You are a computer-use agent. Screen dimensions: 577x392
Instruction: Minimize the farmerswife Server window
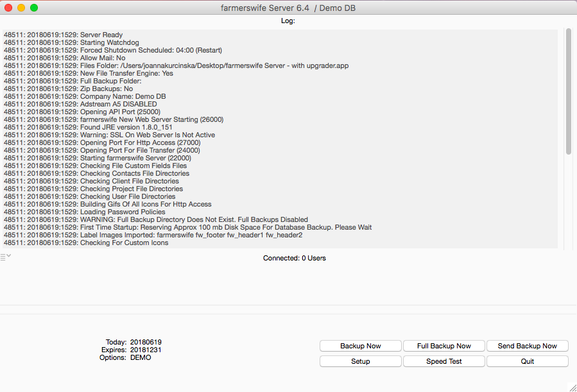(x=21, y=8)
